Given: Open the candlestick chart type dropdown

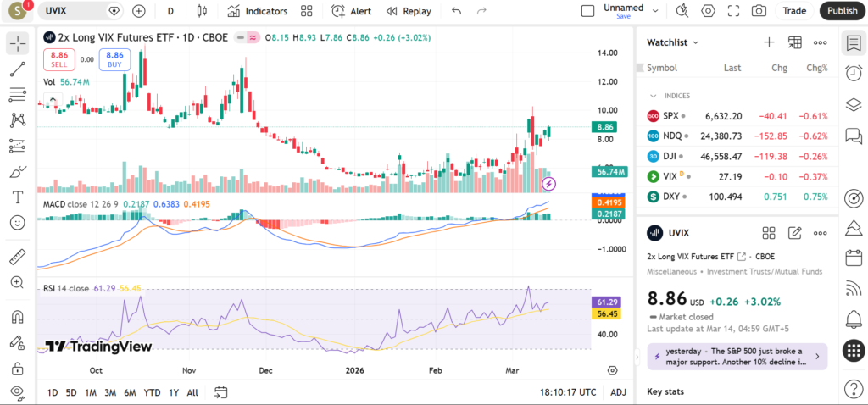Looking at the screenshot, I should point(201,11).
